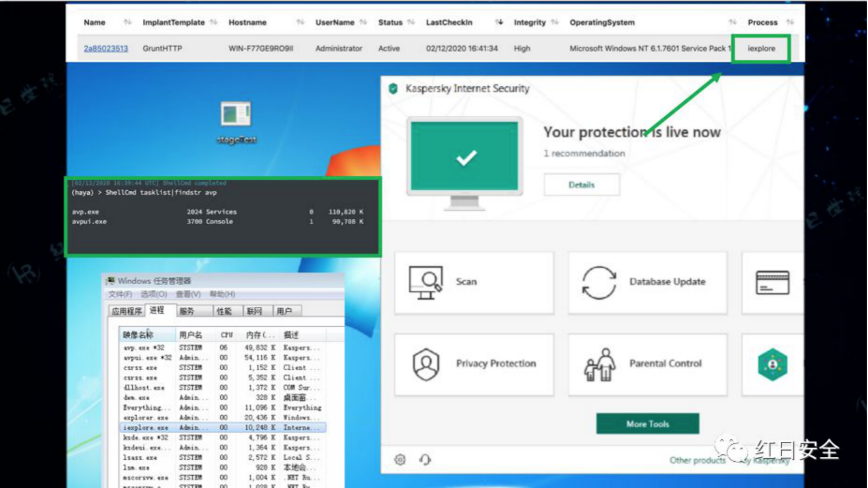The height and width of the screenshot is (488, 868).
Task: Click the sort arrows beside UserName
Action: tap(363, 22)
